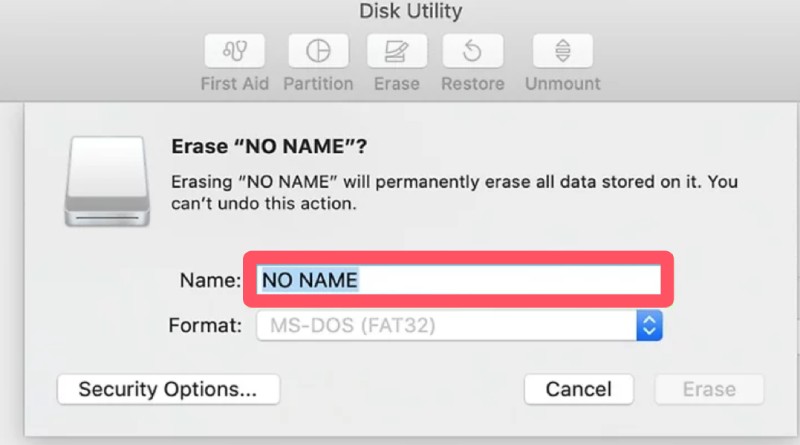Click the Unmount text label

(562, 83)
